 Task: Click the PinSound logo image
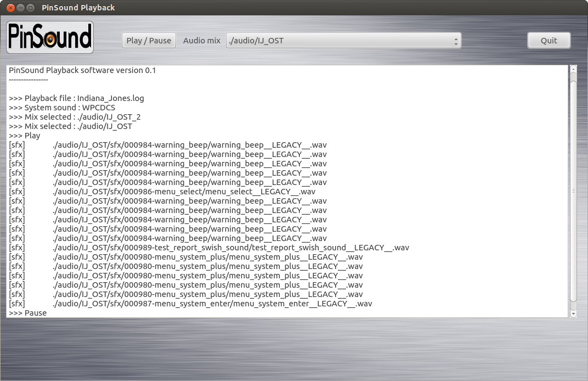(50, 37)
